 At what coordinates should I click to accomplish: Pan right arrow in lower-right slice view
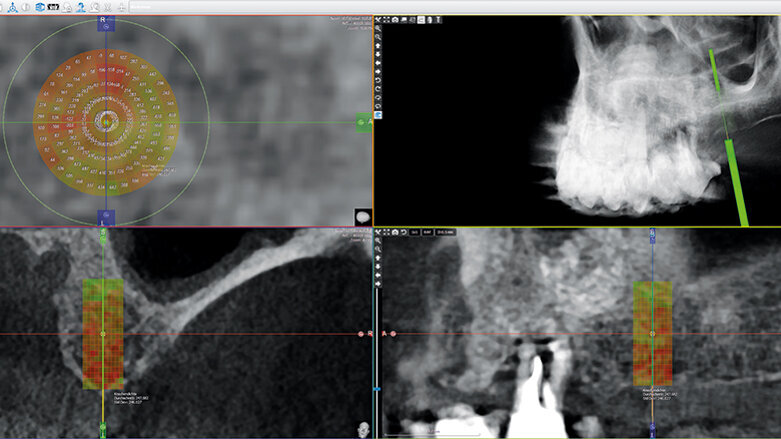378,284
